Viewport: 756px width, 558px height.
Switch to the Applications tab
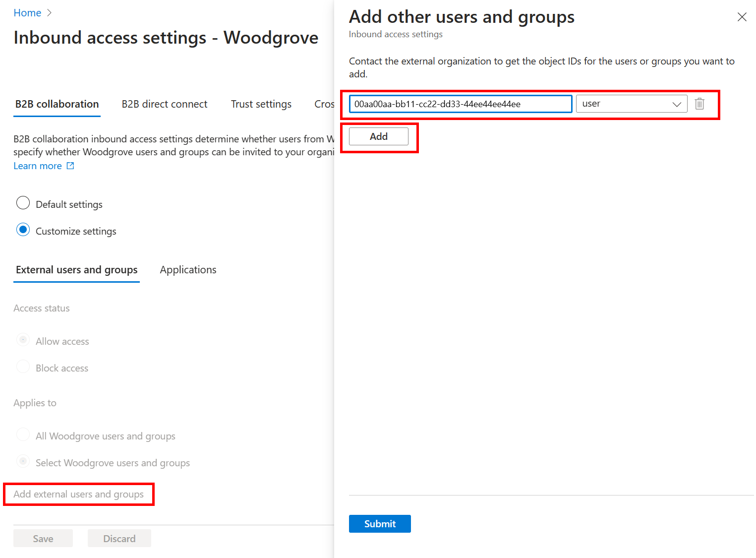click(x=188, y=269)
